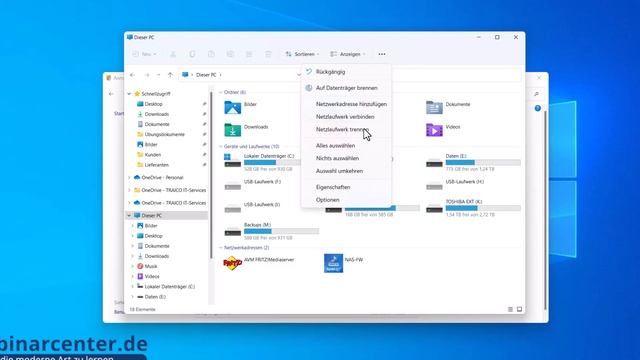Click the delete trash toolbar icon
This screenshot has height=360, width=640.
point(268,54)
